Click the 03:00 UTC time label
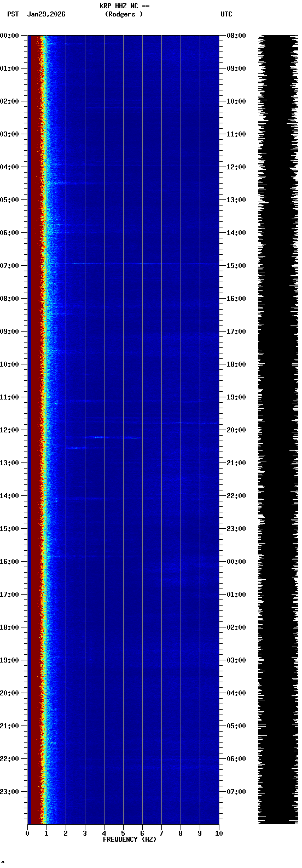 coord(236,660)
